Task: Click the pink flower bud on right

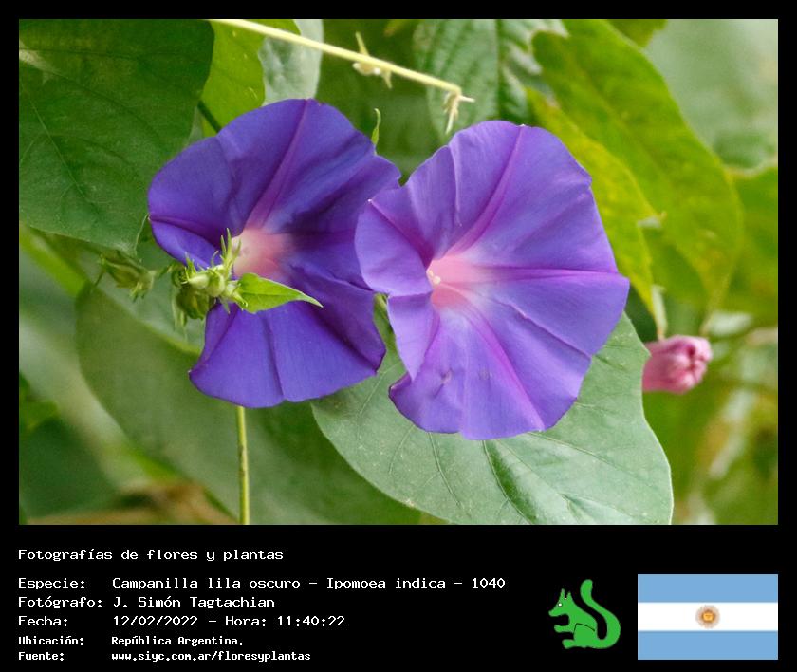Action: pos(675,363)
